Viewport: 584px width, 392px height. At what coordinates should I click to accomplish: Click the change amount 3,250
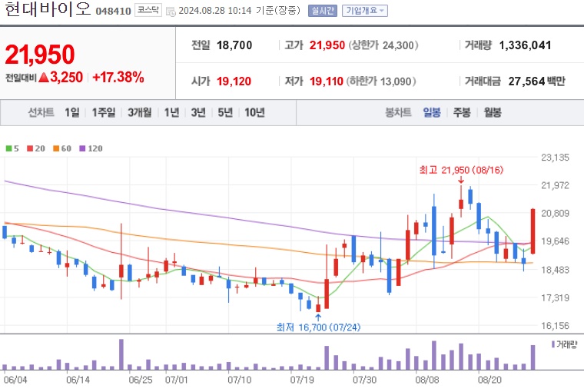[x=66, y=77]
